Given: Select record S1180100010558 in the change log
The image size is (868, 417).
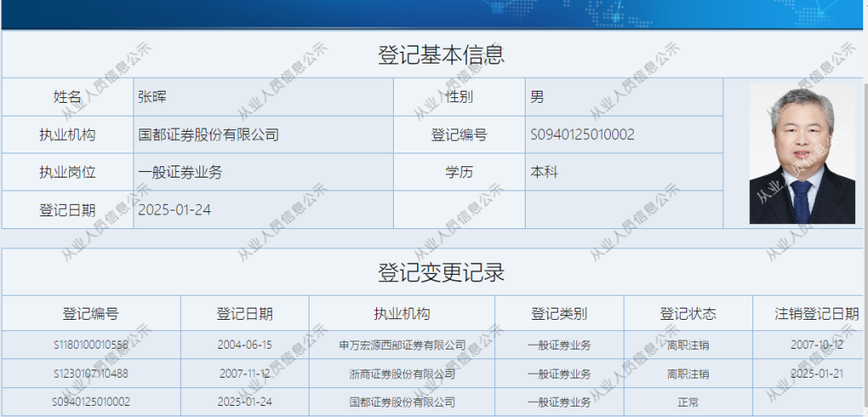Looking at the screenshot, I should pos(91,345).
